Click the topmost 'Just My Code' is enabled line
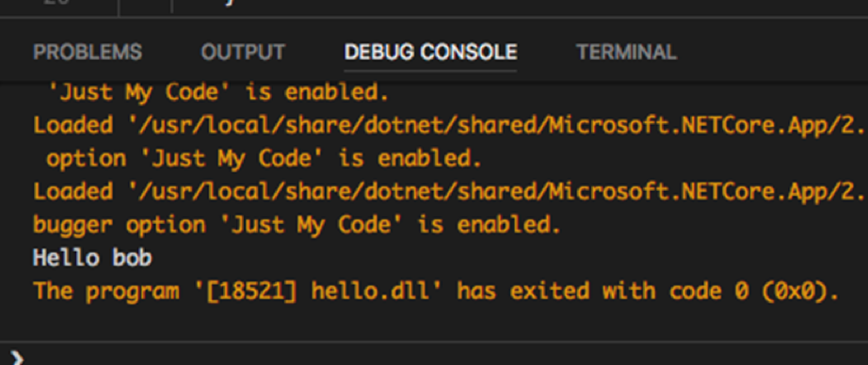868x365 pixels. tap(218, 93)
